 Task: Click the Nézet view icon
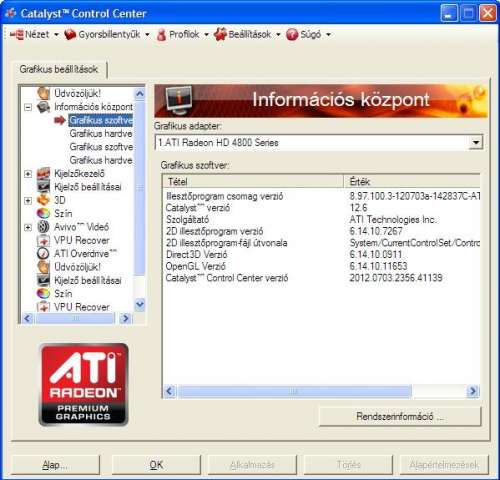coord(17,34)
